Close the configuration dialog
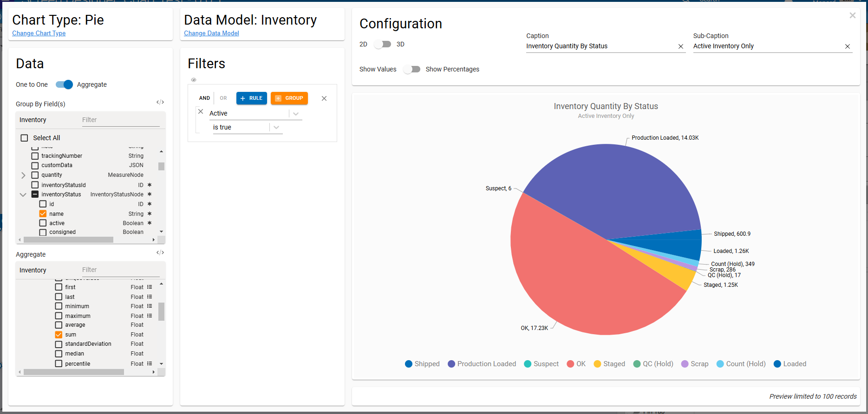The width and height of the screenshot is (868, 414). [x=853, y=15]
